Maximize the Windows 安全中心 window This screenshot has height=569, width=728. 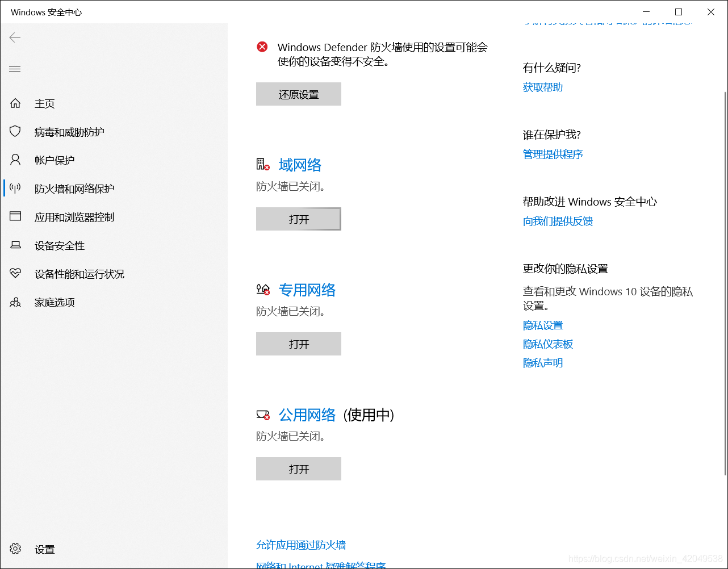tap(679, 12)
